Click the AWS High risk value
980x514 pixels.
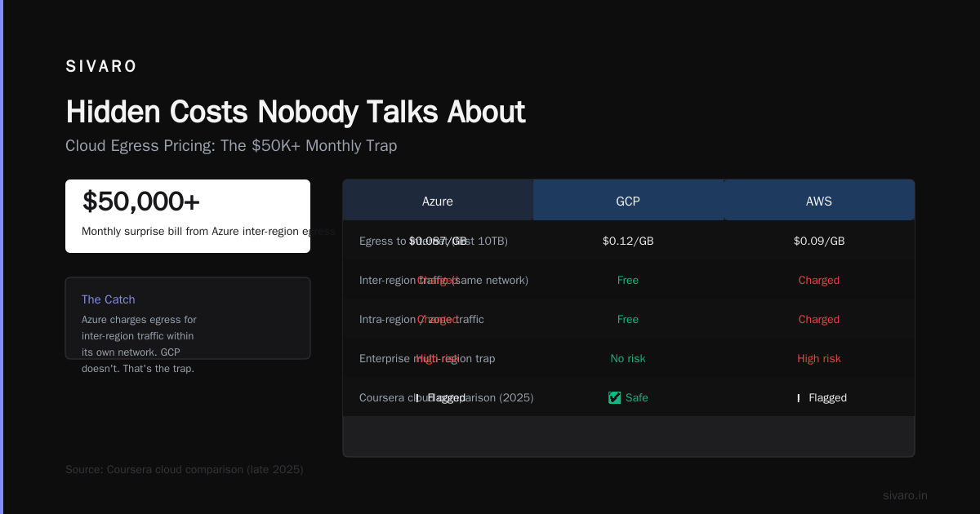819,358
